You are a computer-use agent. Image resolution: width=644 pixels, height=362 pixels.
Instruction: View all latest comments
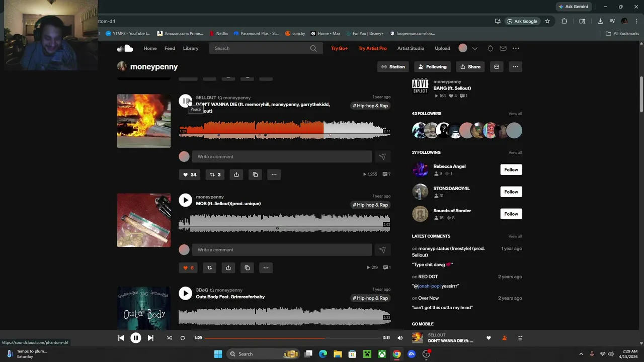click(x=515, y=236)
